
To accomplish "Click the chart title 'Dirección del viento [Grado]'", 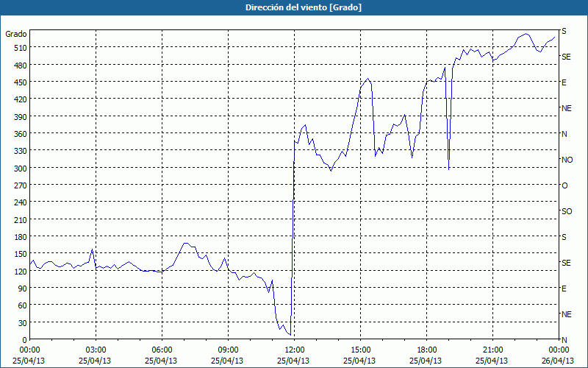I will [304, 7].
